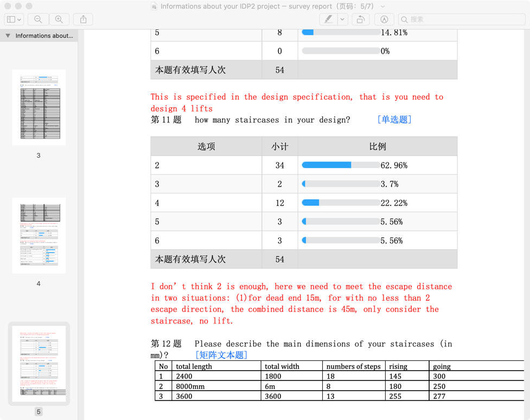Click the percentage text 3.7%
Image resolution: width=530 pixels, height=420 pixels.
point(389,184)
